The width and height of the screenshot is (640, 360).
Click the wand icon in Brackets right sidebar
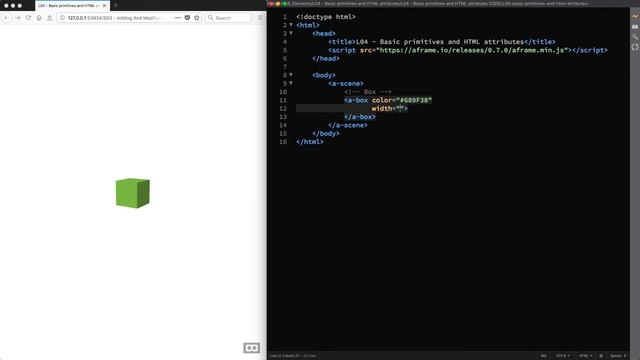click(635, 37)
